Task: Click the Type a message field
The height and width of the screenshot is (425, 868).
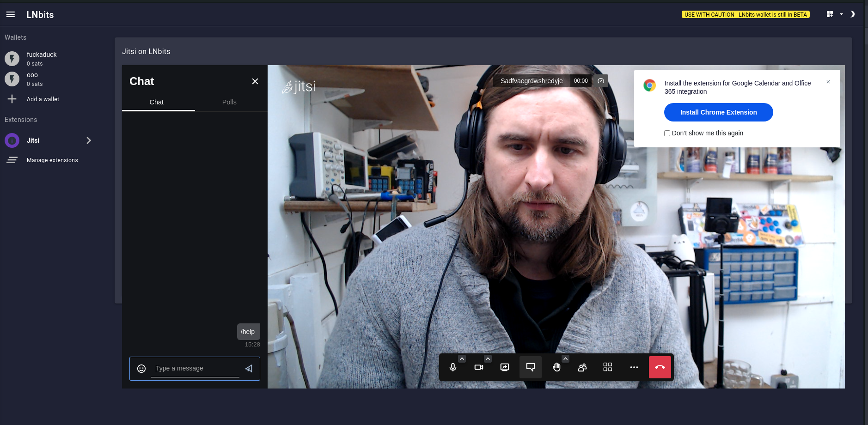Action: click(195, 368)
